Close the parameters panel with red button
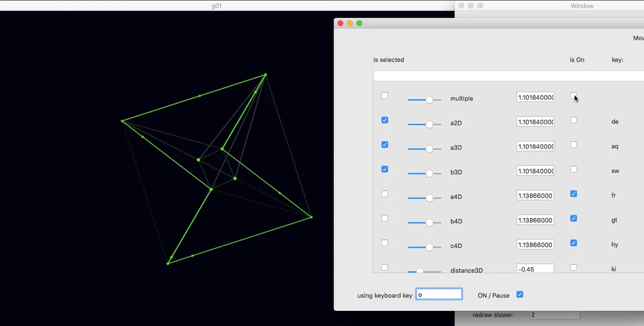Viewport: 644px width, 326px height. (340, 23)
